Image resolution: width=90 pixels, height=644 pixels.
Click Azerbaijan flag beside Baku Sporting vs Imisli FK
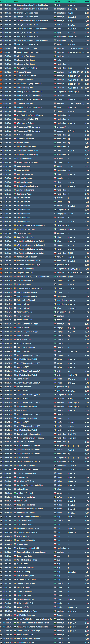click(15, 68)
